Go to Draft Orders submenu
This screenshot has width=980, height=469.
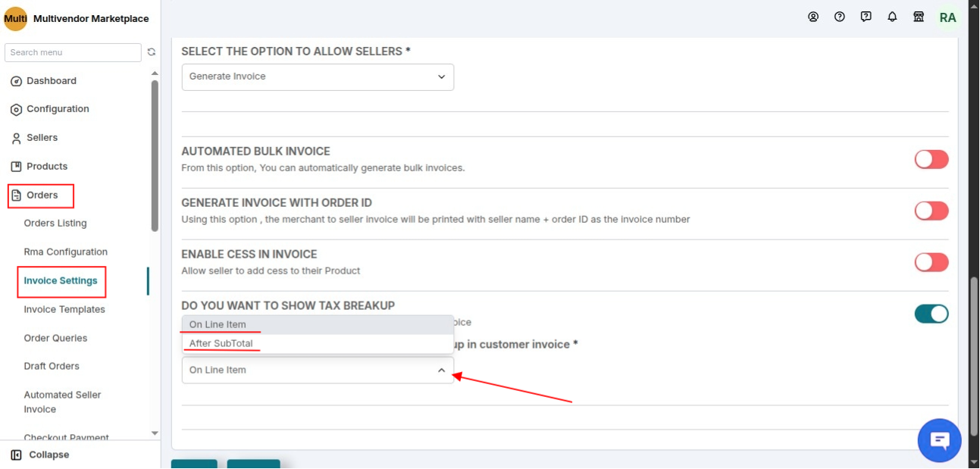52,367
